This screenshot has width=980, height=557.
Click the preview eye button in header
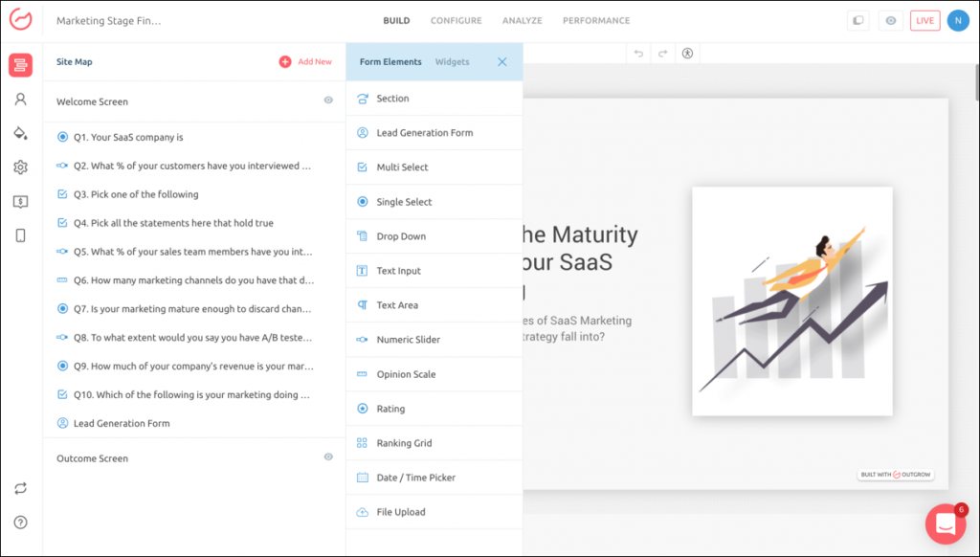pyautogui.click(x=891, y=20)
